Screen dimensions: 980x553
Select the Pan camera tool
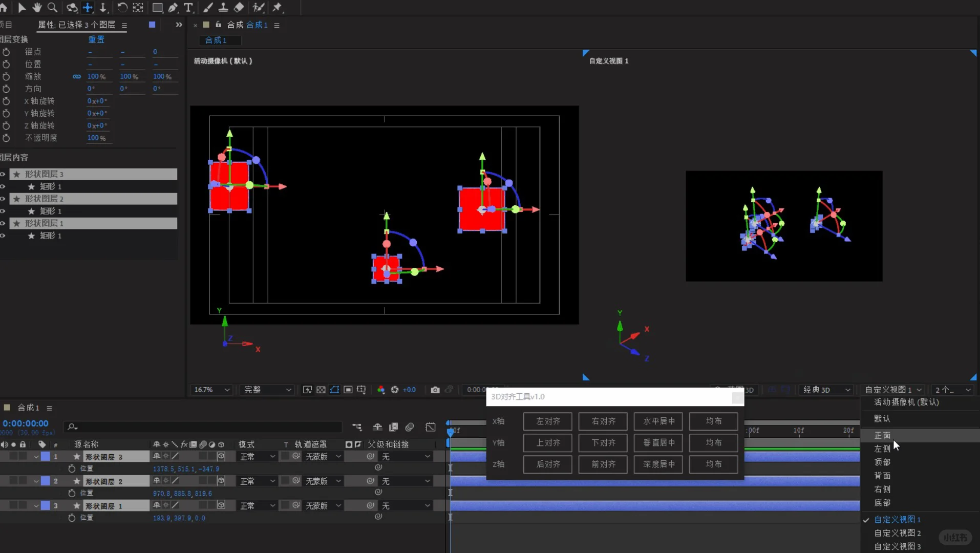click(x=88, y=7)
